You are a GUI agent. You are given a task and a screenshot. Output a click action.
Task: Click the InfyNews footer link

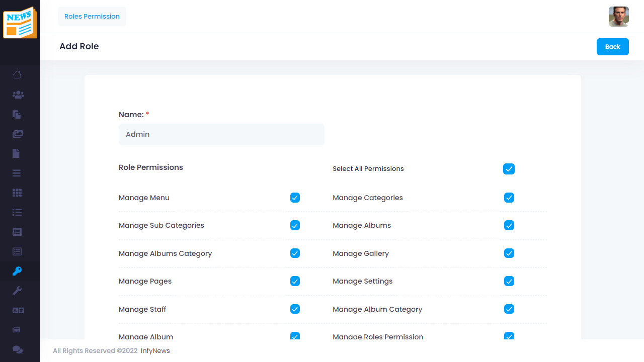click(155, 351)
